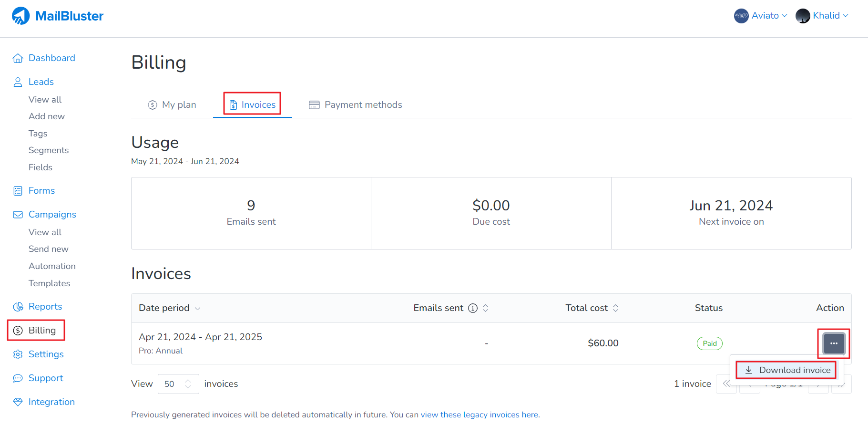Click the Integration diamond icon
868x436 pixels.
(18, 402)
